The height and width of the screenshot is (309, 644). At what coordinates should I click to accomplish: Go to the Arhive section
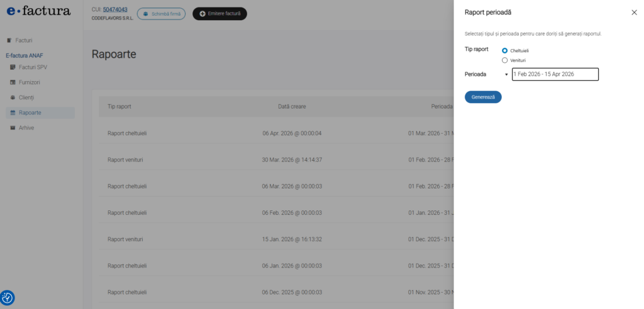point(26,127)
